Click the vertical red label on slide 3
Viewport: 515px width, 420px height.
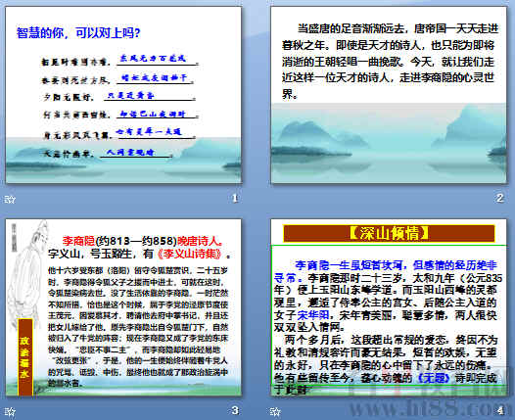pos(24,356)
